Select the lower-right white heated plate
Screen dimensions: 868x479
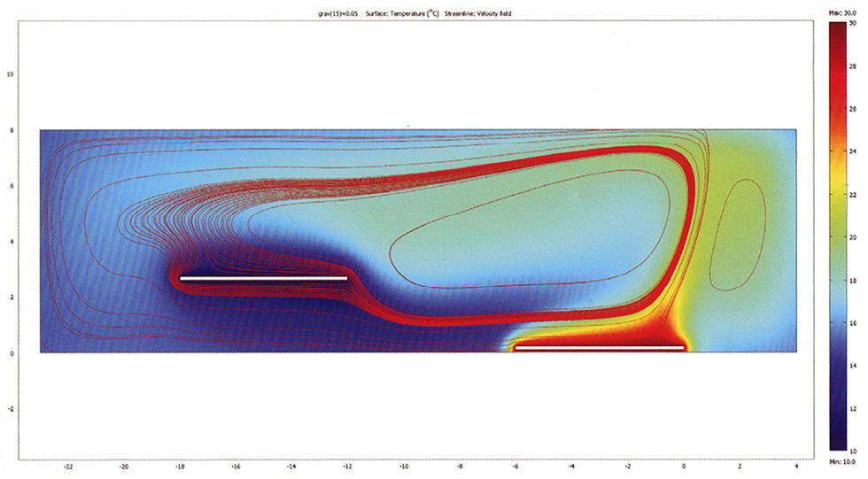tap(600, 348)
